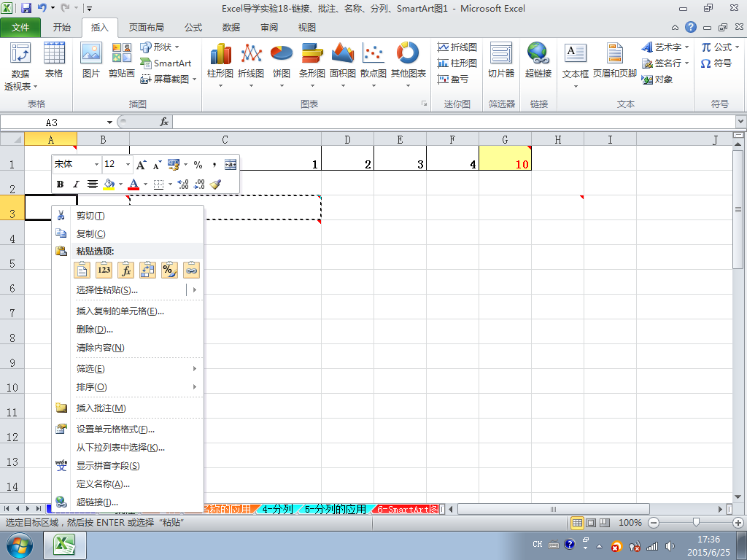
Task: Open the Clip Art (剪贴画) pane
Action: pyautogui.click(x=122, y=60)
